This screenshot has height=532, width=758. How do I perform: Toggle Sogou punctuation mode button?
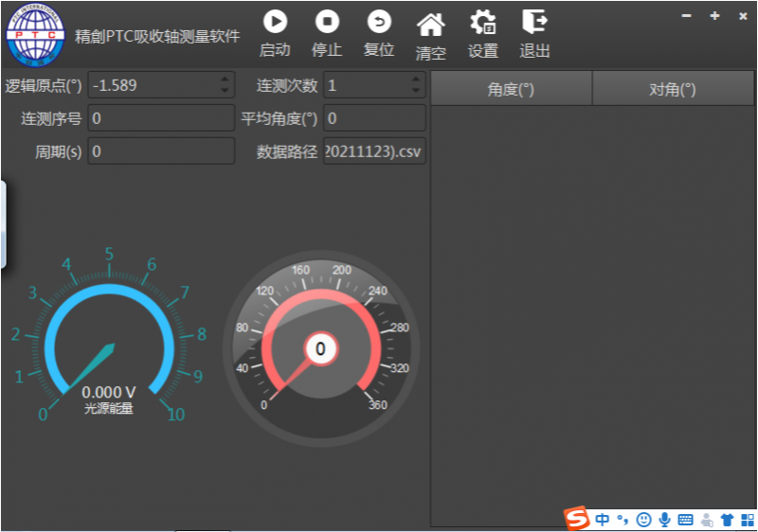pos(623,519)
